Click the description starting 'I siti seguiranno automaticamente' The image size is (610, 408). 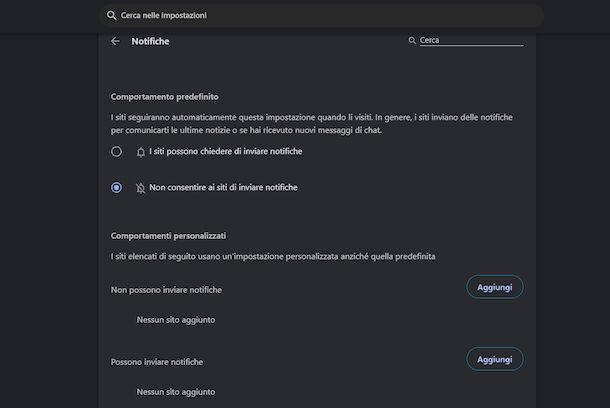312,124
